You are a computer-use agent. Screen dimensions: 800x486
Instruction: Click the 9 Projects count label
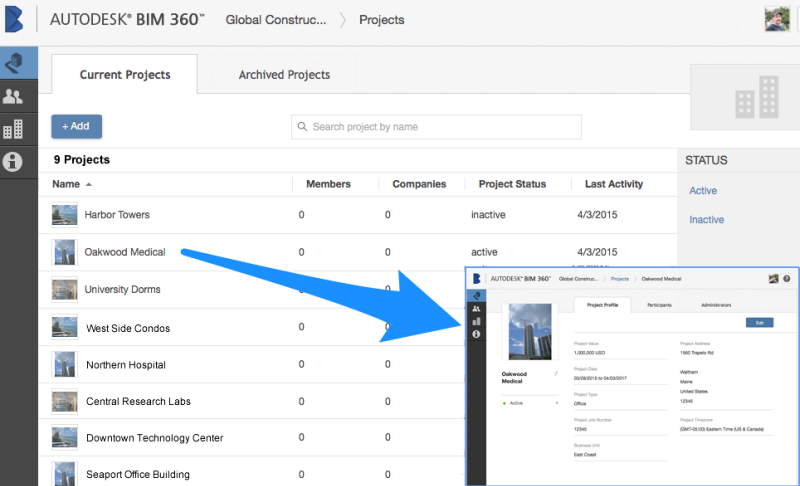pos(82,160)
